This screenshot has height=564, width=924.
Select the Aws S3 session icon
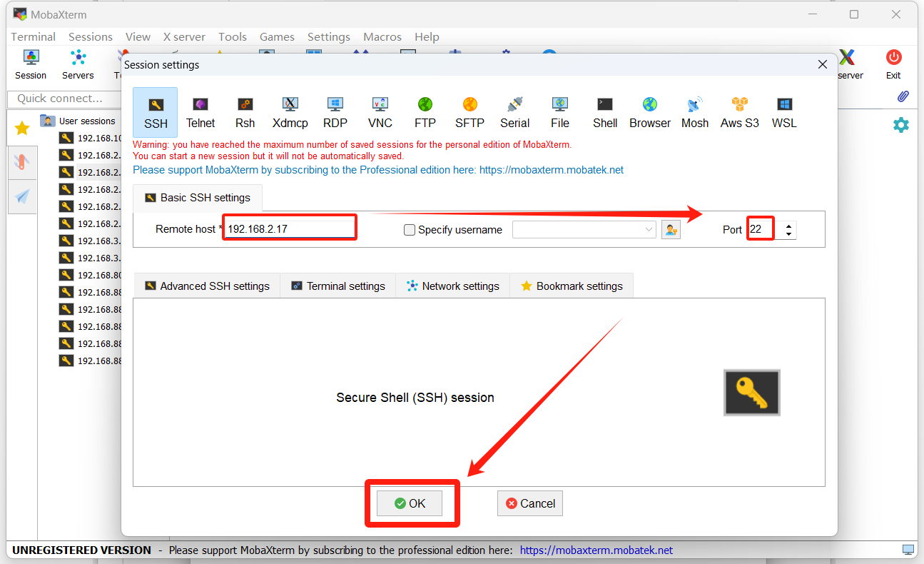739,112
